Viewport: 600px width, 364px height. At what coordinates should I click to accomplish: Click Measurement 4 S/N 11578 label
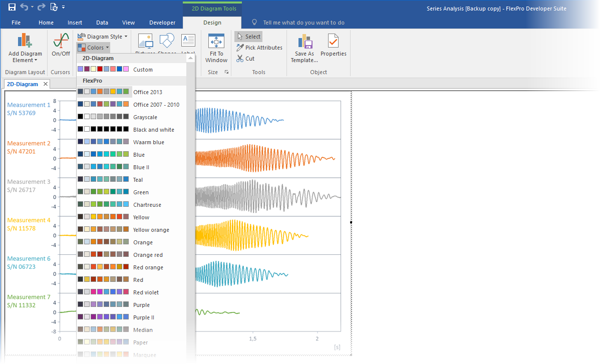pos(29,224)
